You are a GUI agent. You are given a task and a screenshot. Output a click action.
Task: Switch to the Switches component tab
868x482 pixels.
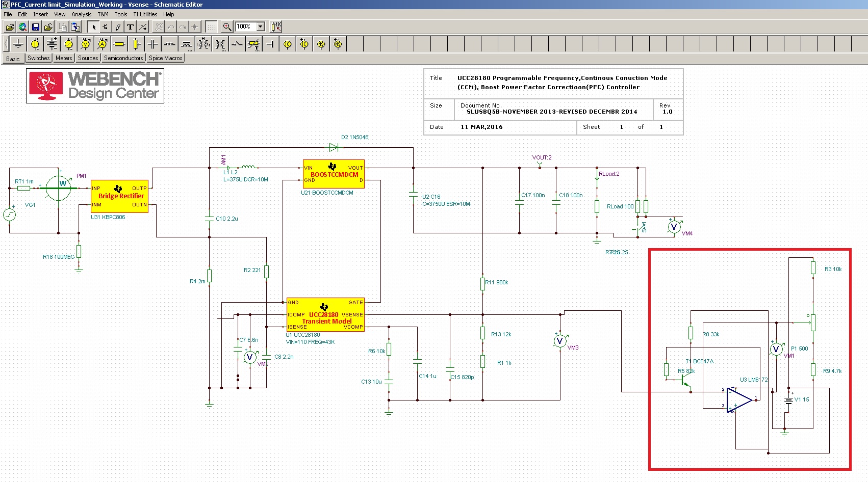coord(39,58)
